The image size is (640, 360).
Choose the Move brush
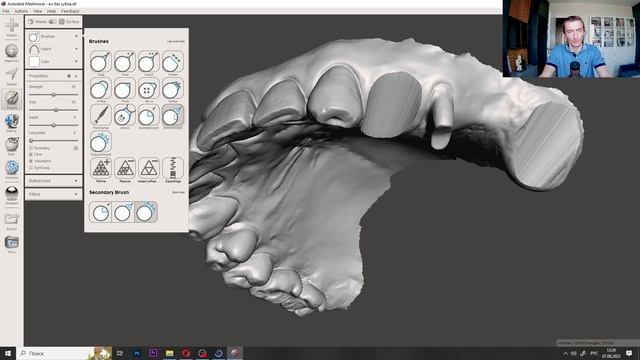pyautogui.click(x=149, y=89)
